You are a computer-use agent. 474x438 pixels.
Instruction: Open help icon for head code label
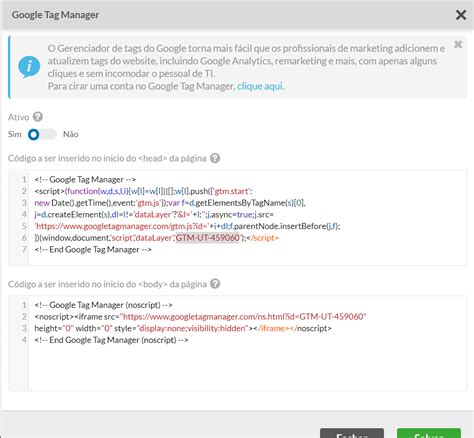click(x=215, y=158)
